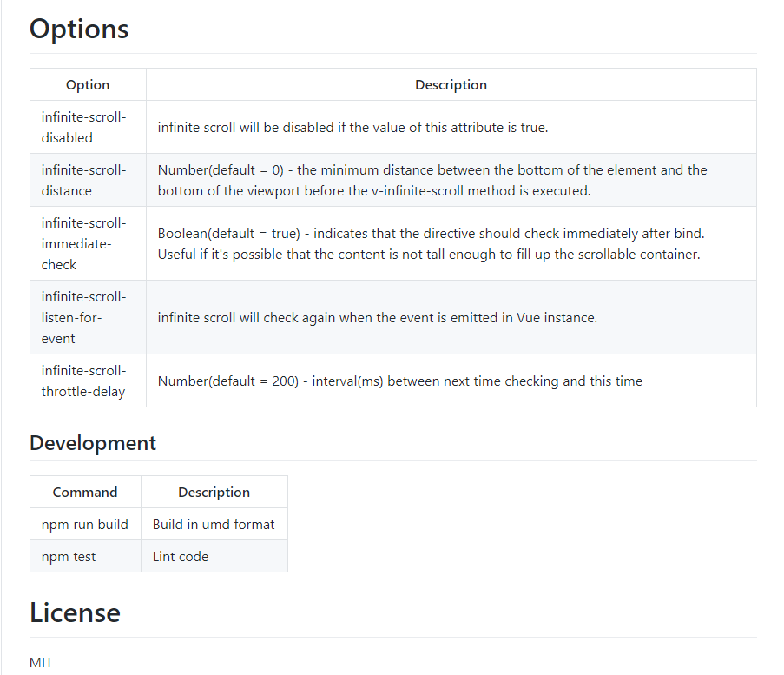Screen dimensions: 784x675
Task: Select the Command column header
Action: pos(85,492)
